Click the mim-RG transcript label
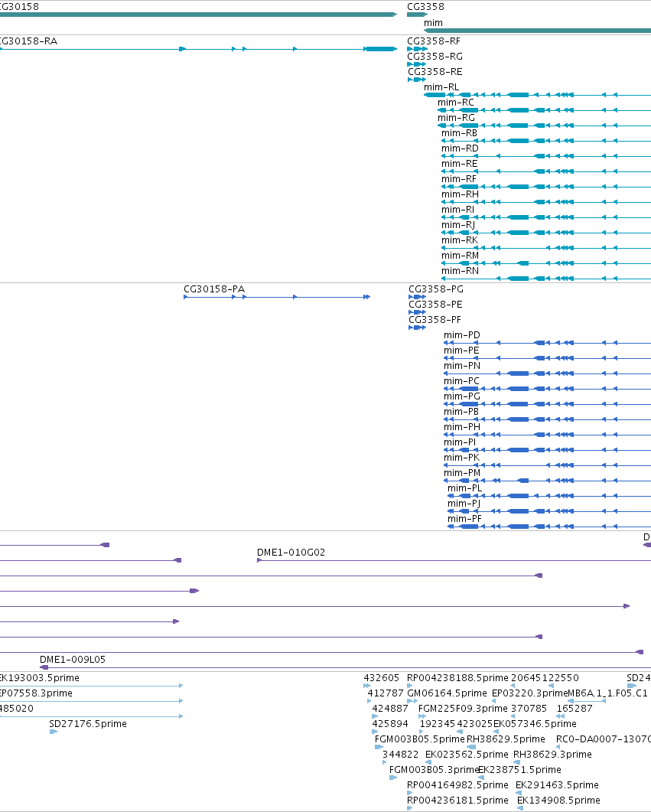This screenshot has height=812, width=651. pos(456,118)
